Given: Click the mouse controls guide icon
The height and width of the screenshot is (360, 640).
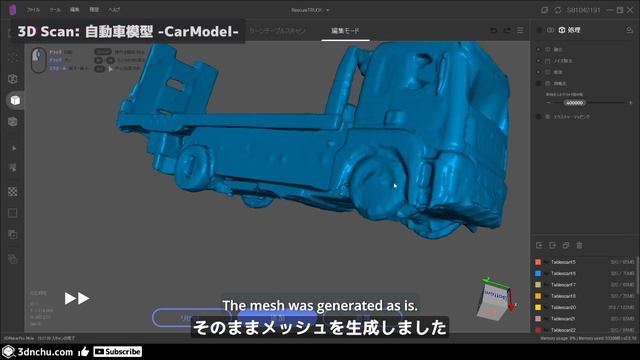Looking at the screenshot, I should coord(39,60).
